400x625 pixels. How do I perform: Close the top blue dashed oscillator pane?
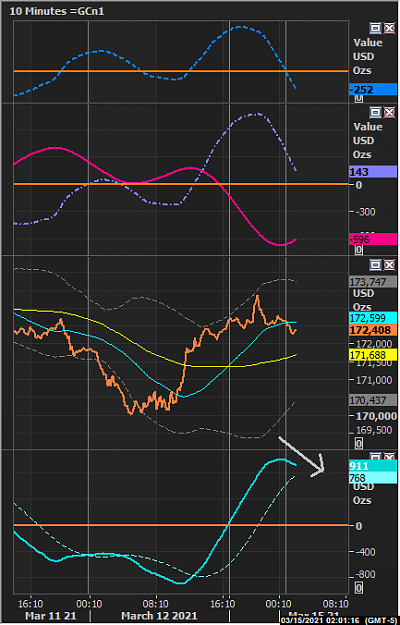pos(389,28)
